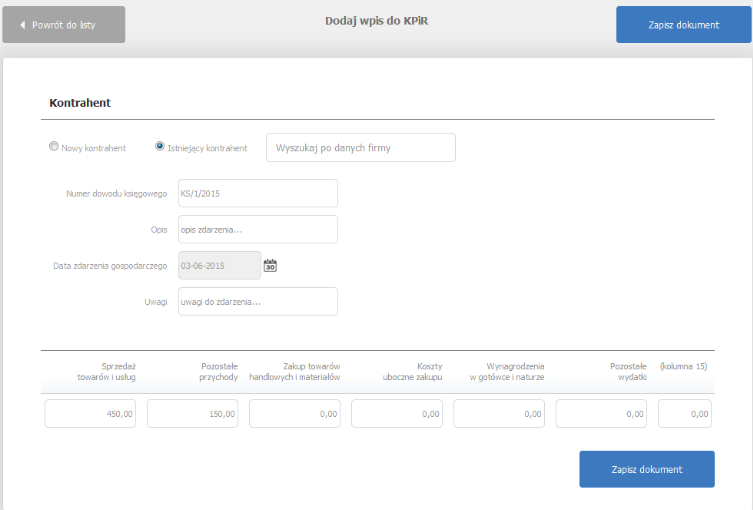
Task: Click the Nowy kontrahent label text
Action: [94, 148]
